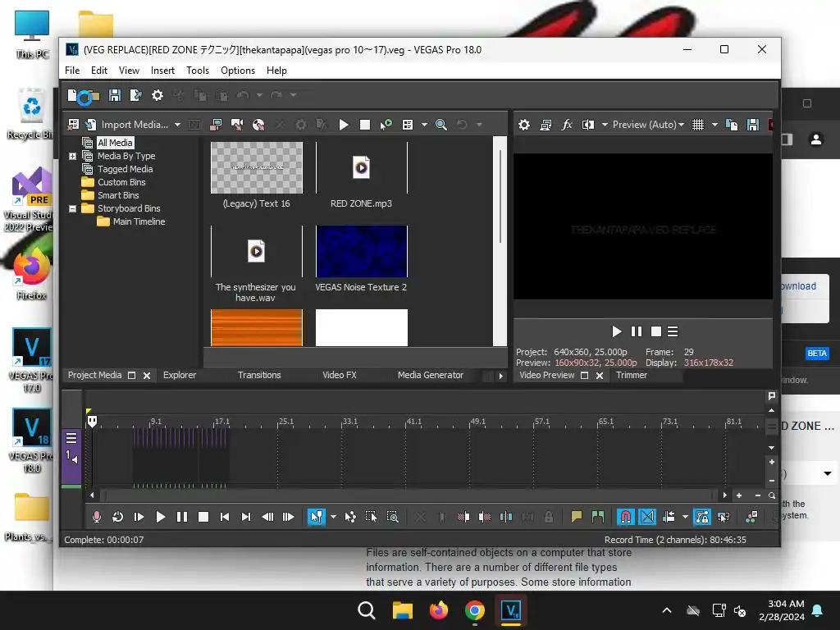Viewport: 840px width, 630px height.
Task: Insert a marker with the yellow flag icon
Action: click(577, 517)
